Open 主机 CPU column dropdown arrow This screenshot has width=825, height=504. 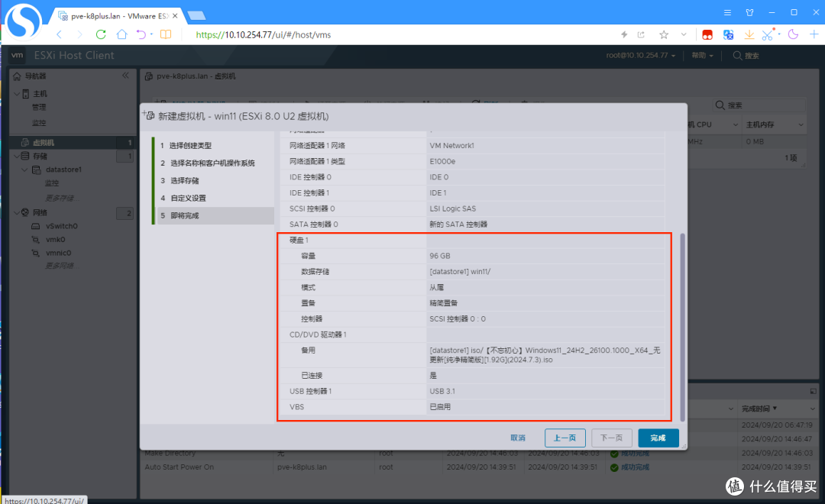tap(736, 124)
